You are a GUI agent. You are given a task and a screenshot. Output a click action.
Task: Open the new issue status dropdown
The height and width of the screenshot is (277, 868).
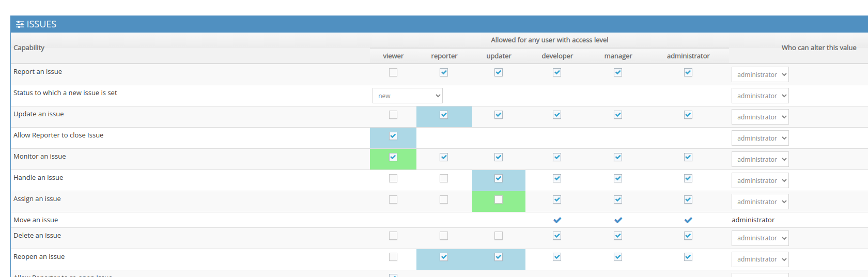pyautogui.click(x=407, y=96)
